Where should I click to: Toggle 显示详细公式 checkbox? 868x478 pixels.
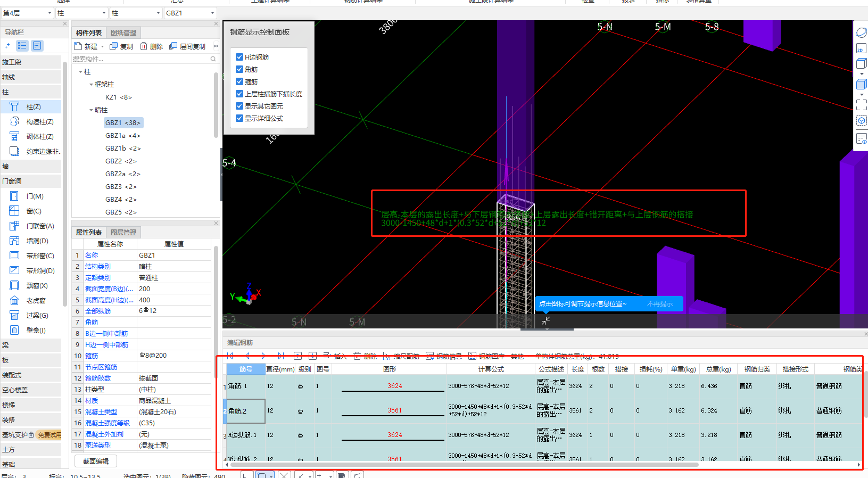pos(239,118)
